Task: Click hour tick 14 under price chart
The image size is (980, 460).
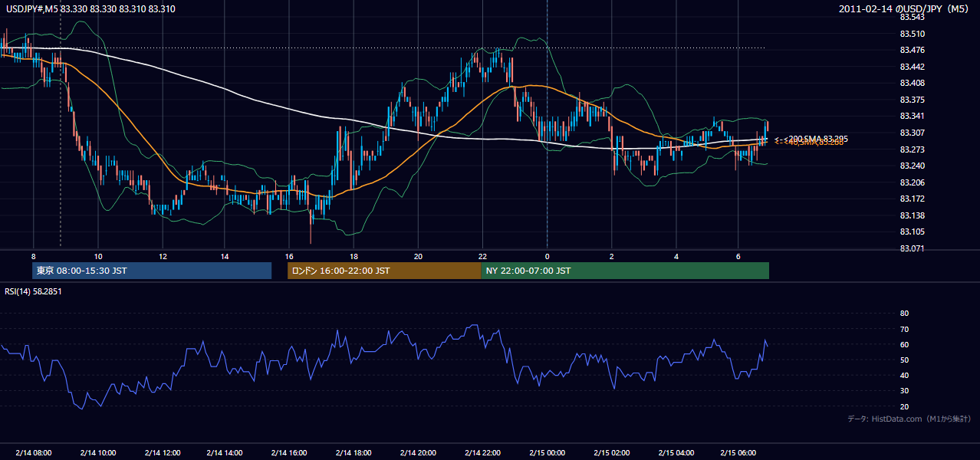Action: click(x=225, y=256)
